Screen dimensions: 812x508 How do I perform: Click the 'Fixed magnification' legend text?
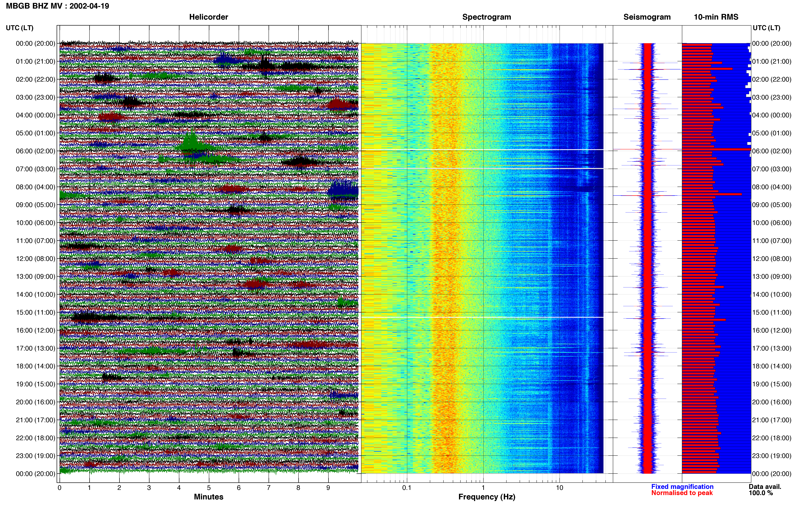coord(682,486)
